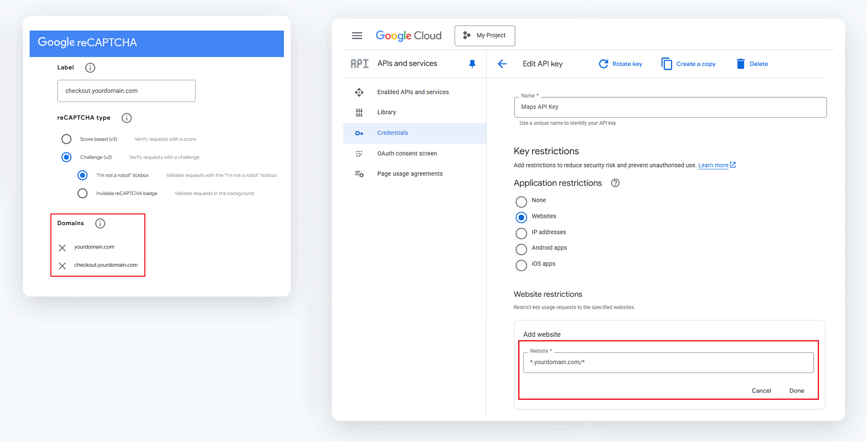Click the Delete trash icon

point(740,64)
